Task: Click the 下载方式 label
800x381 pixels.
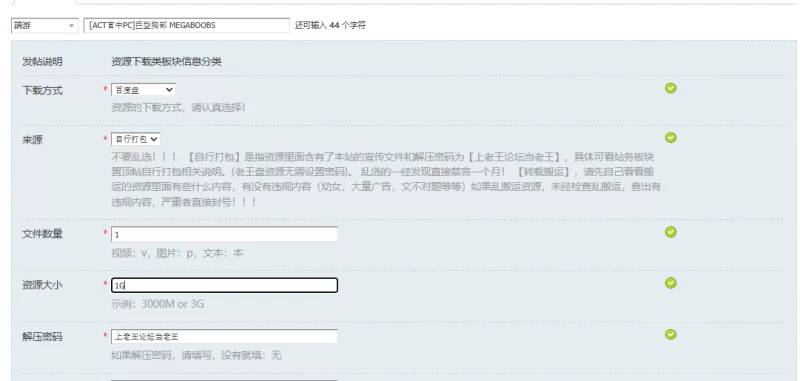Action: click(x=42, y=91)
